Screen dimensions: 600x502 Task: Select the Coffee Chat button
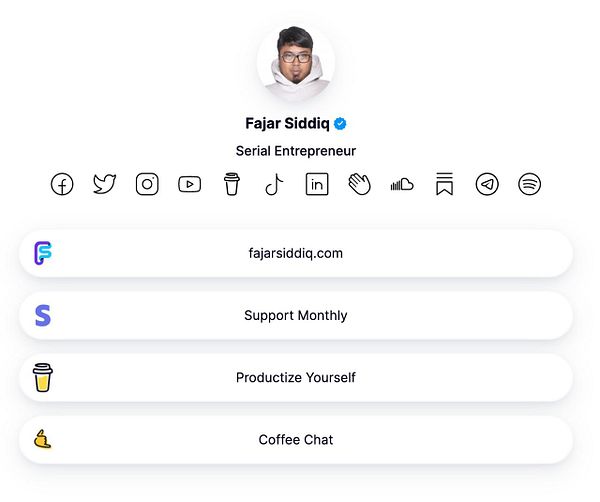(x=296, y=439)
